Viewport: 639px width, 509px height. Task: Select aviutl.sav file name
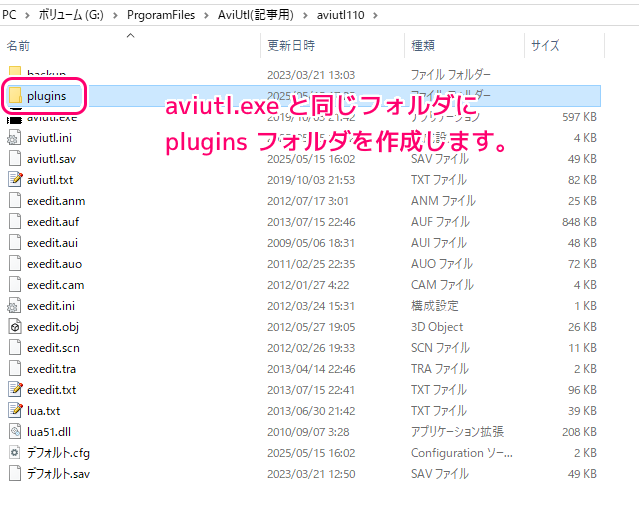[51, 159]
